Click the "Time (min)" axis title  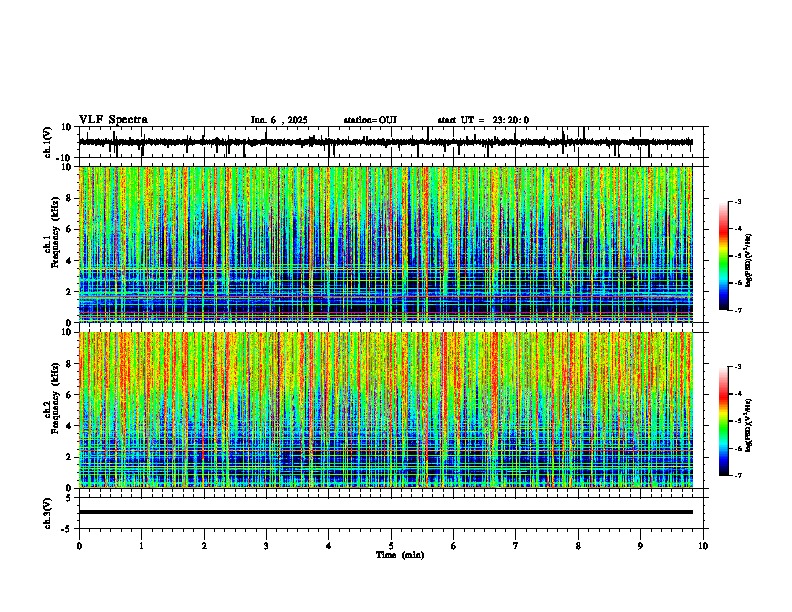pyautogui.click(x=400, y=555)
